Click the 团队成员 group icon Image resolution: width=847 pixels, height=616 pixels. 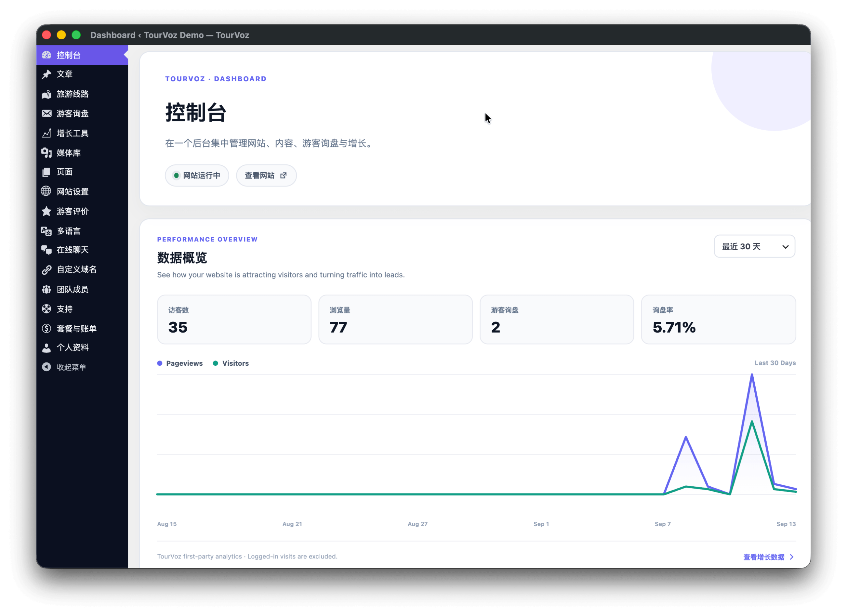click(47, 290)
